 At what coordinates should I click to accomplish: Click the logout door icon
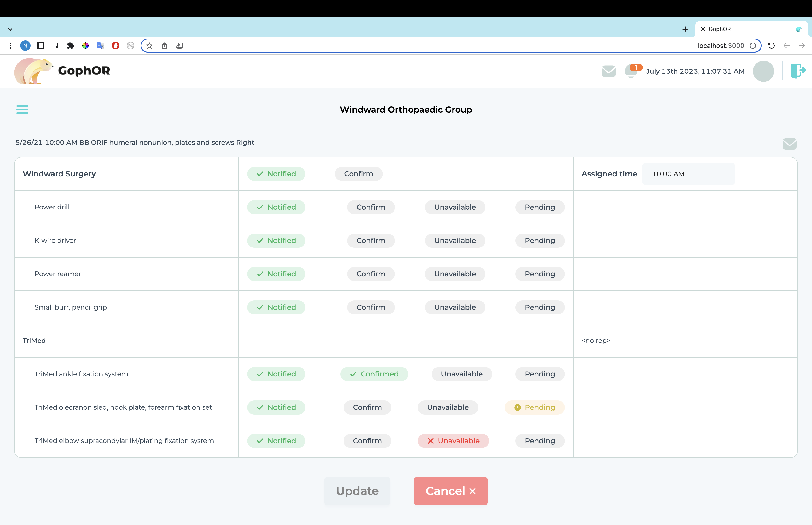tap(798, 71)
